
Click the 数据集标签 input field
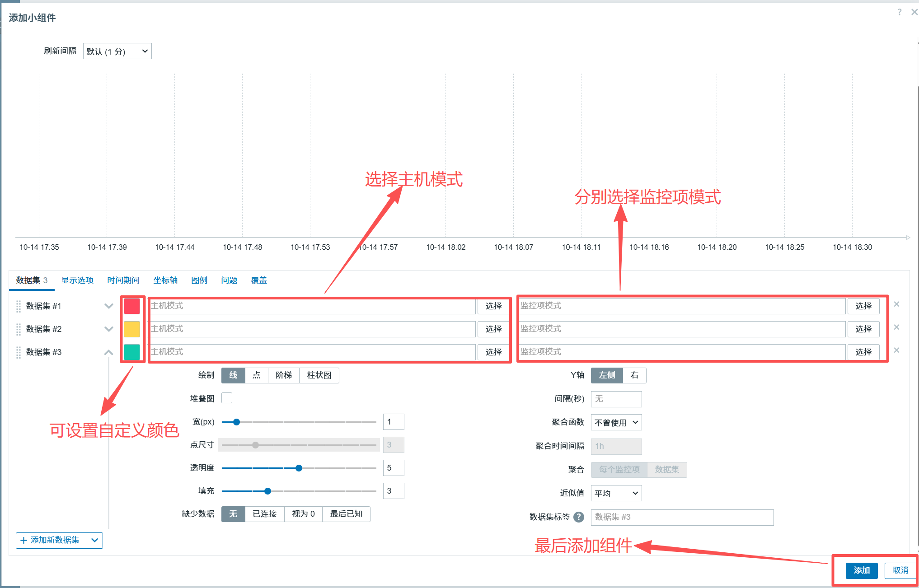682,517
